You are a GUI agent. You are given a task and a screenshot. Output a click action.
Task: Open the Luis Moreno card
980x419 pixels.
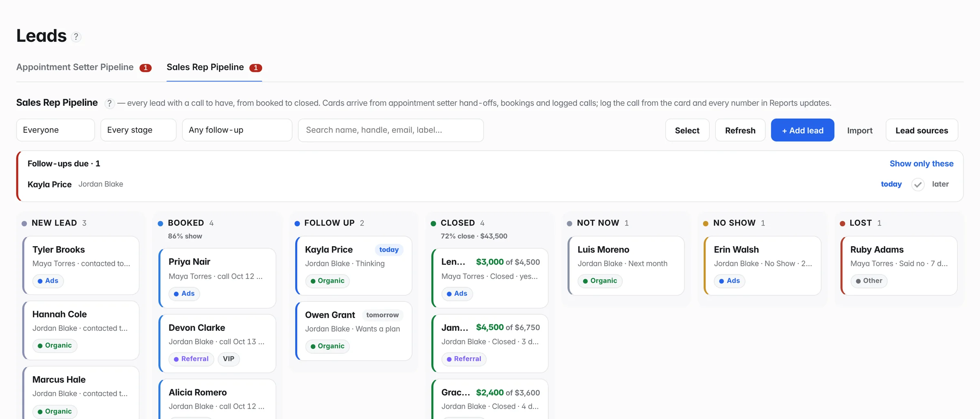(x=626, y=265)
